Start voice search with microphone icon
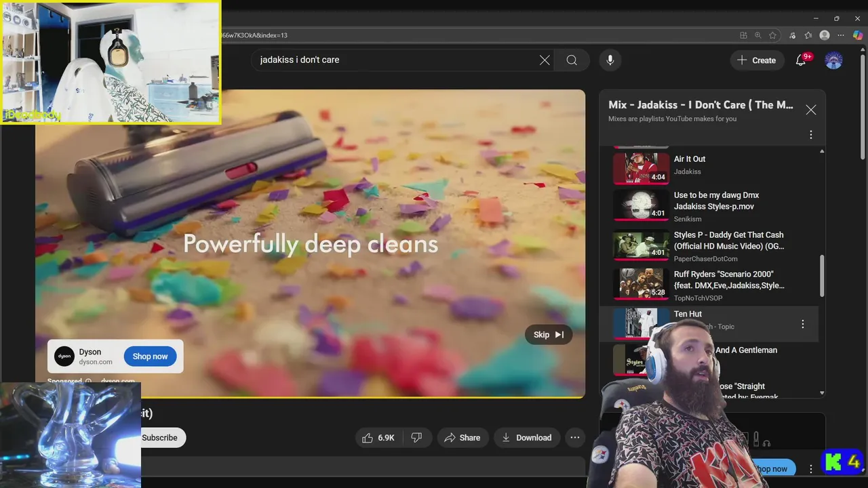Viewport: 868px width, 488px height. point(610,60)
